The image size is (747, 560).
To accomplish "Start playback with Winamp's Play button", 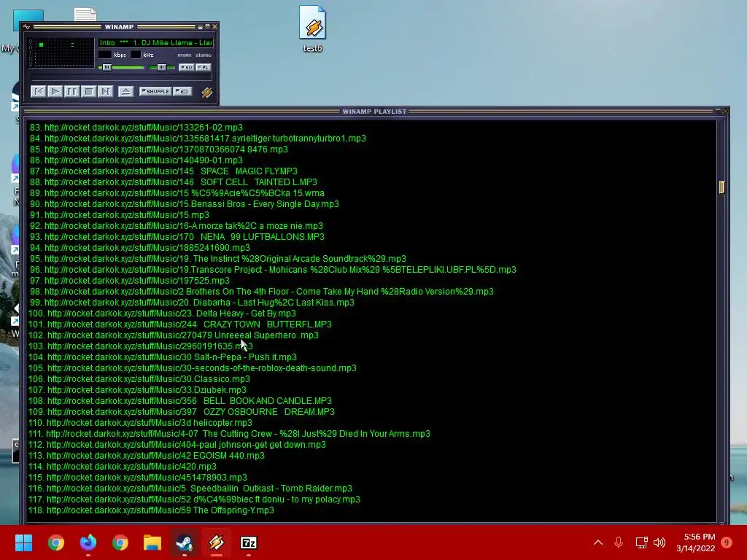I will pos(55,91).
